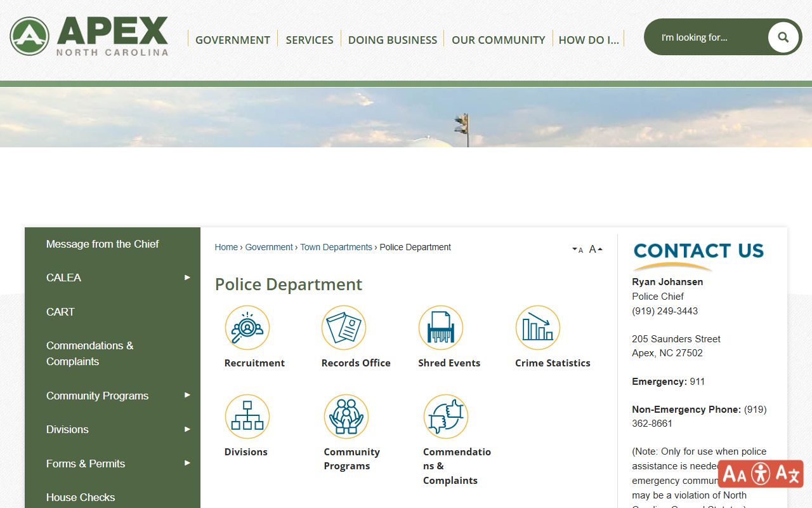Click the Crime Statistics text label
812x508 pixels.
[x=553, y=363]
